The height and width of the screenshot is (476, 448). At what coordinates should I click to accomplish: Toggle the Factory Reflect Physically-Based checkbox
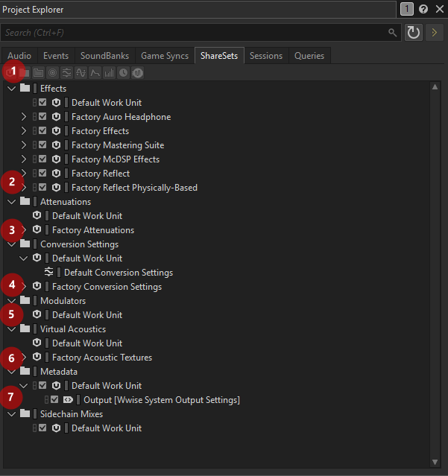click(42, 187)
